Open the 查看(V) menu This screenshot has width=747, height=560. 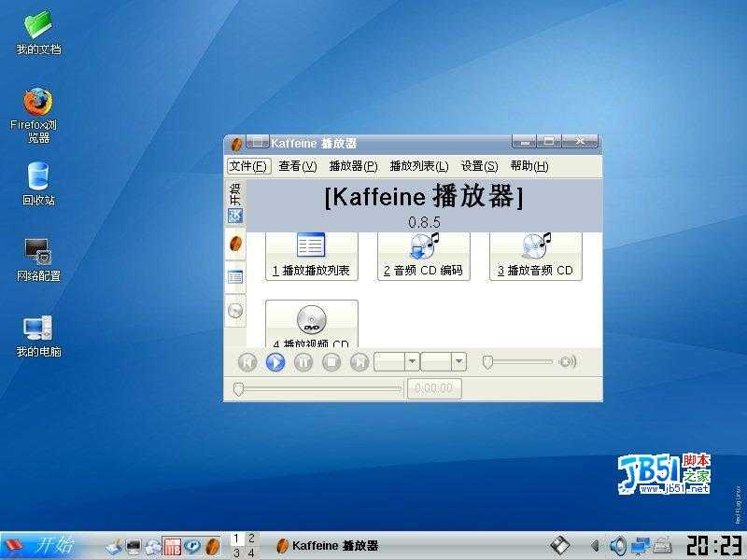298,166
